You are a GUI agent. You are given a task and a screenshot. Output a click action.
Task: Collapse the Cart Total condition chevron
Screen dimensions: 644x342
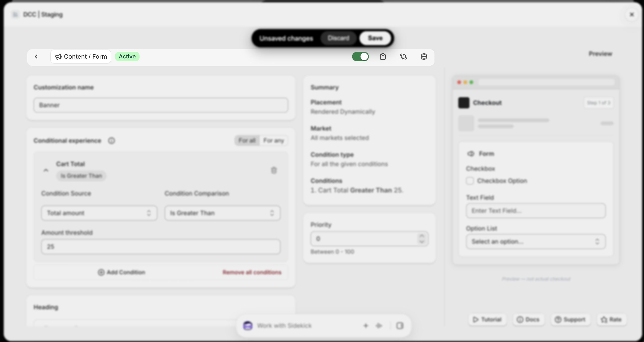(46, 170)
